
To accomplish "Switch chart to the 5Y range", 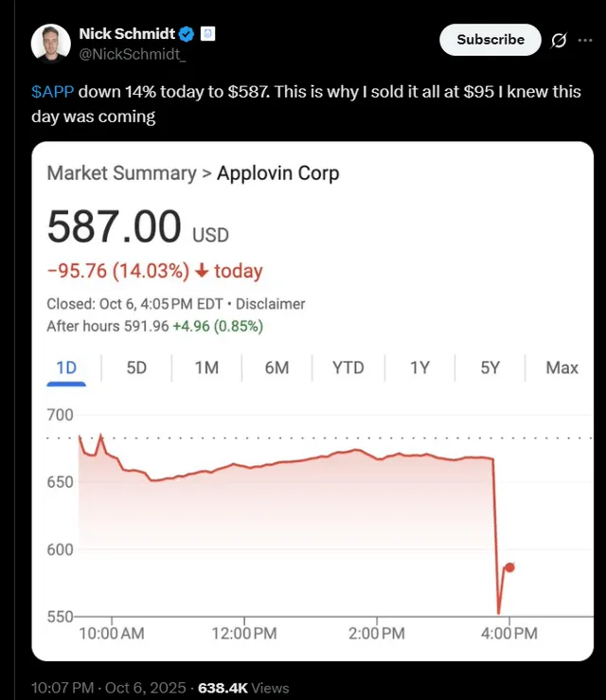I will (490, 368).
